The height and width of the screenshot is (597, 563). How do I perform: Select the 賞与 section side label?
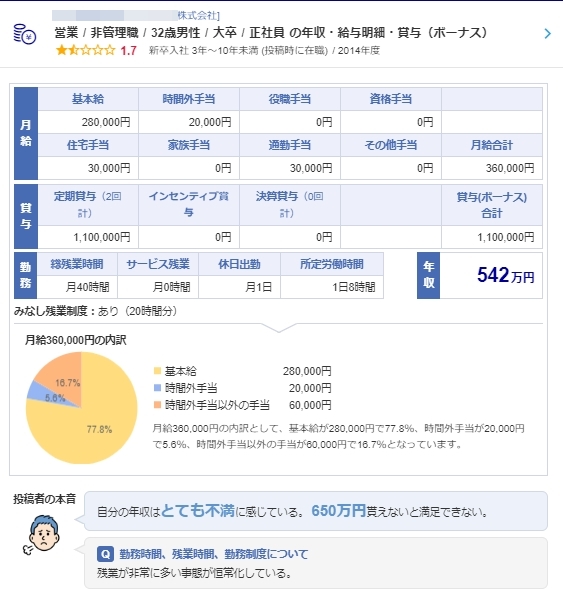(x=26, y=216)
